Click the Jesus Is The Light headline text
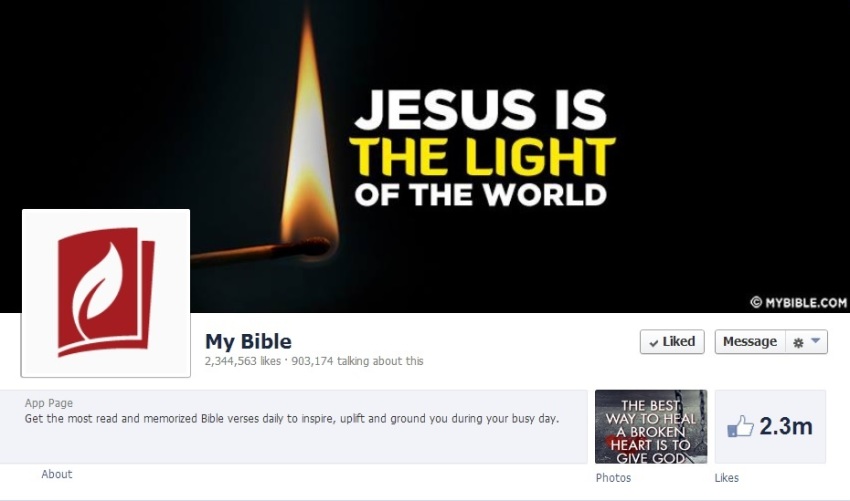 (482, 149)
